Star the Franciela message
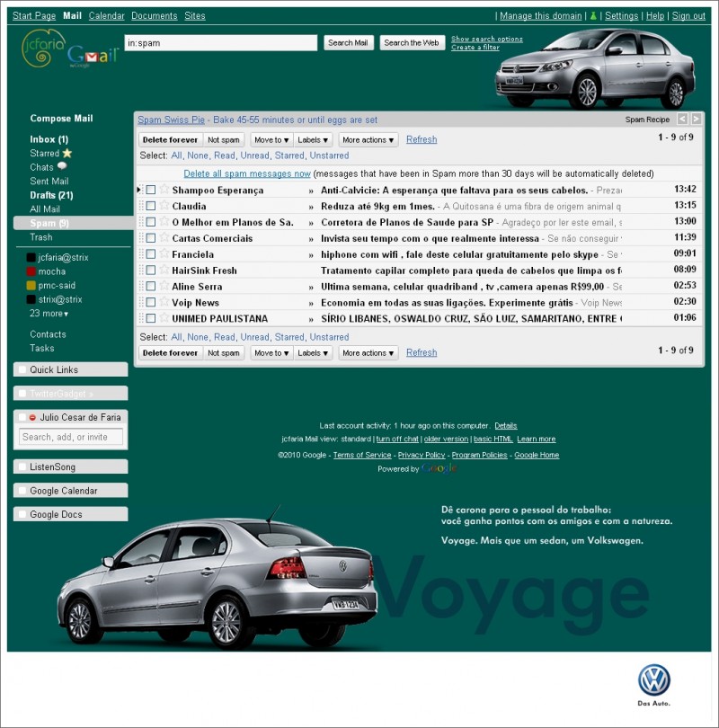The width and height of the screenshot is (719, 728). (164, 253)
